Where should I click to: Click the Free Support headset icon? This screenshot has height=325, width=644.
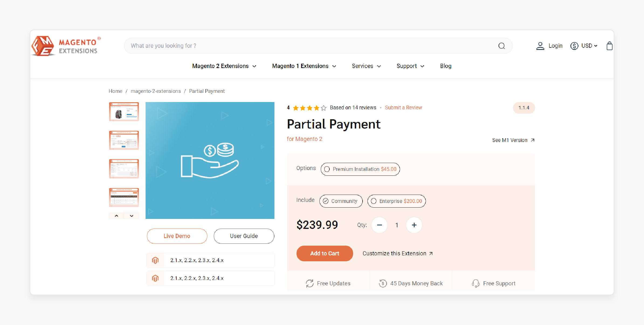pos(475,283)
